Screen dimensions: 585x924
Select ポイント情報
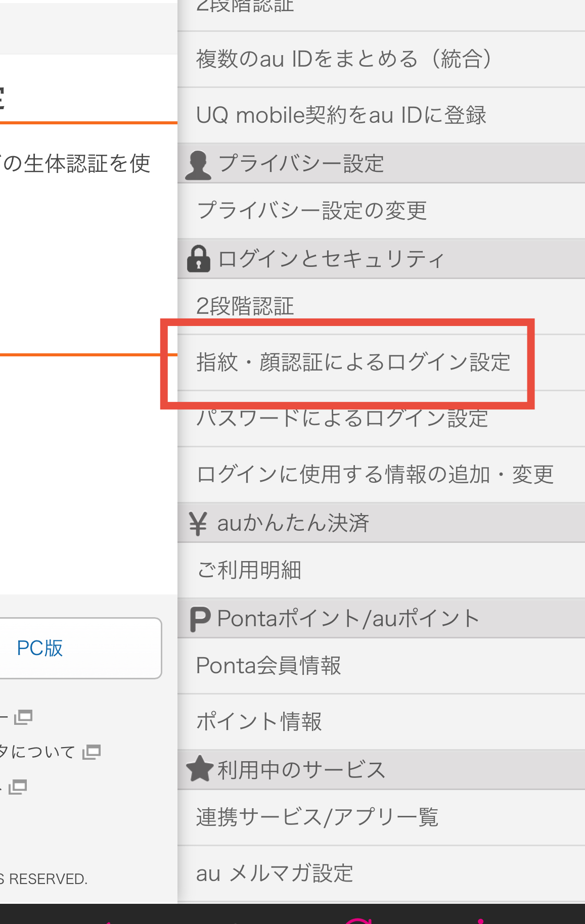pos(258,721)
